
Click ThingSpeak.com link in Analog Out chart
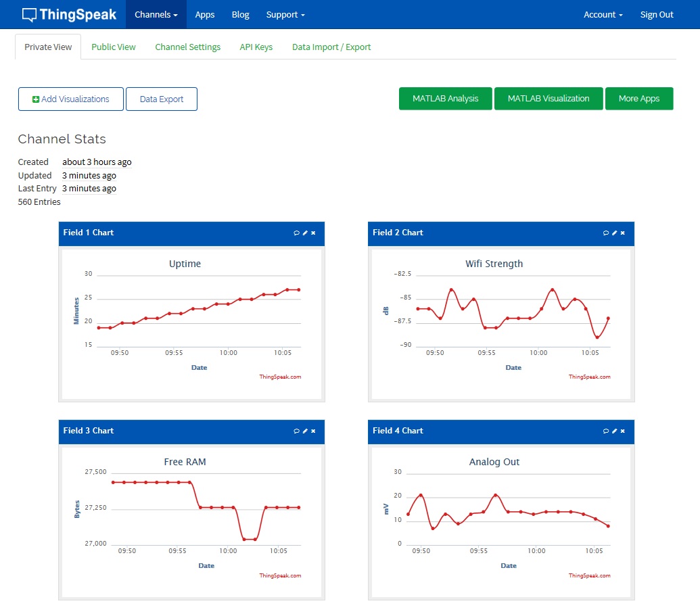tap(589, 576)
